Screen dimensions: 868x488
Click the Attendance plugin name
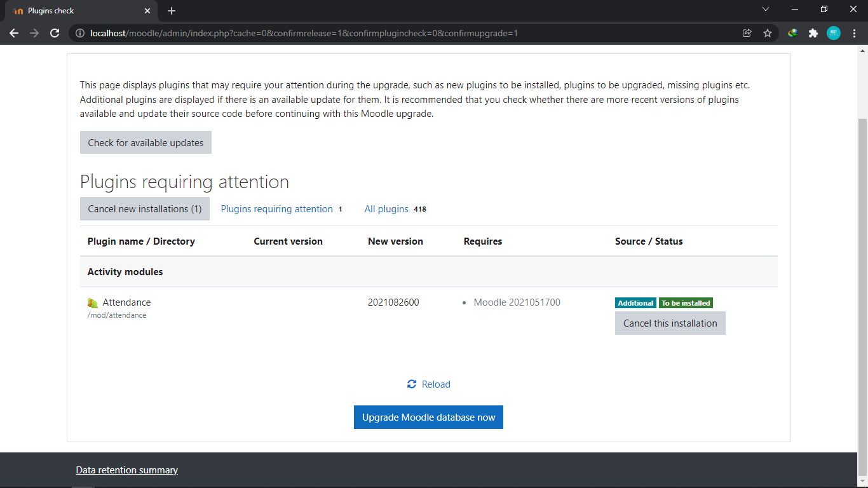(x=126, y=302)
